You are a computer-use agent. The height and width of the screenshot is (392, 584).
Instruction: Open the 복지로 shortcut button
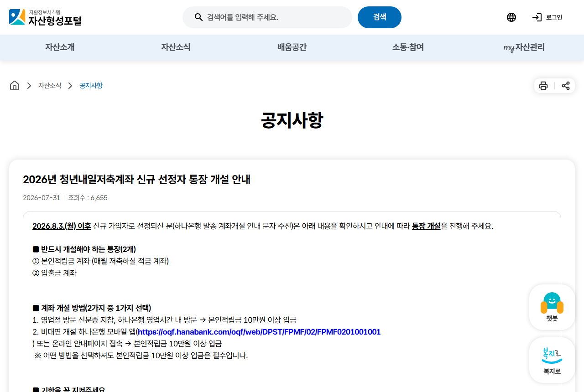pos(552,360)
